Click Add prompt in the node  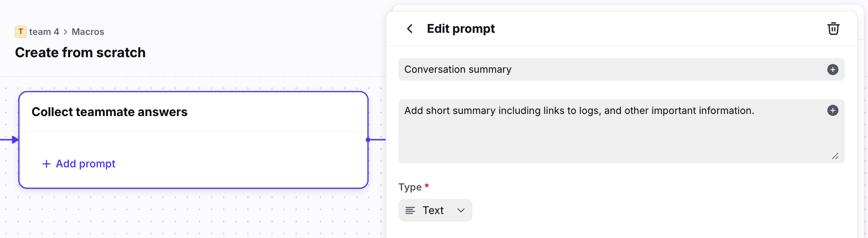79,164
